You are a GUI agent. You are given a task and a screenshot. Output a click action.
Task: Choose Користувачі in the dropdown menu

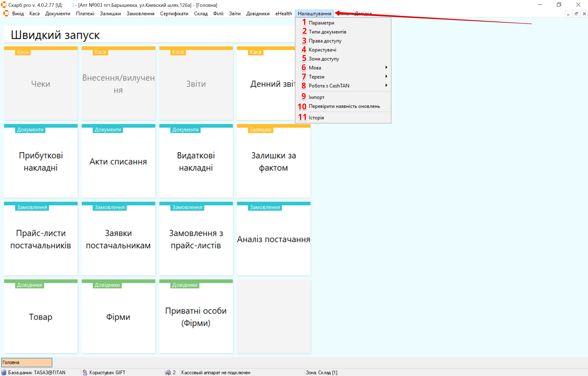(x=322, y=50)
